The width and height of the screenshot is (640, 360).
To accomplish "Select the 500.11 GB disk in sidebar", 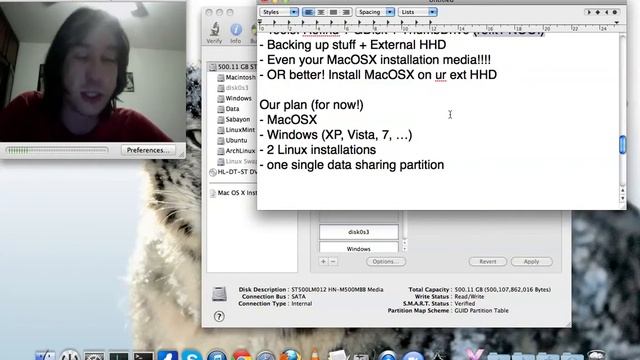I will point(233,67).
